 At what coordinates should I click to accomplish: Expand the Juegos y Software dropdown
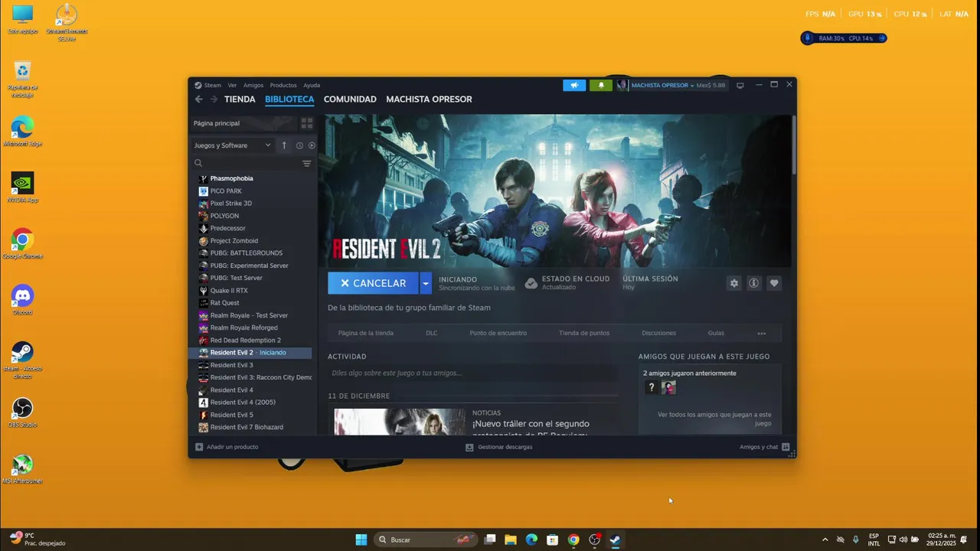tap(232, 145)
